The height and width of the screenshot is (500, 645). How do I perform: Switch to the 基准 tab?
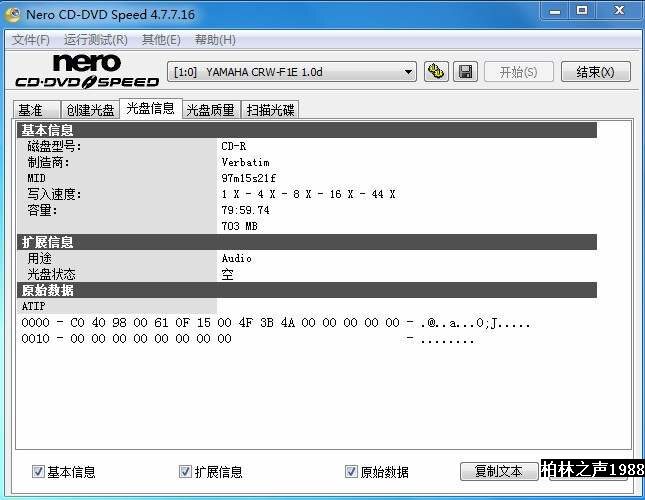pyautogui.click(x=37, y=110)
